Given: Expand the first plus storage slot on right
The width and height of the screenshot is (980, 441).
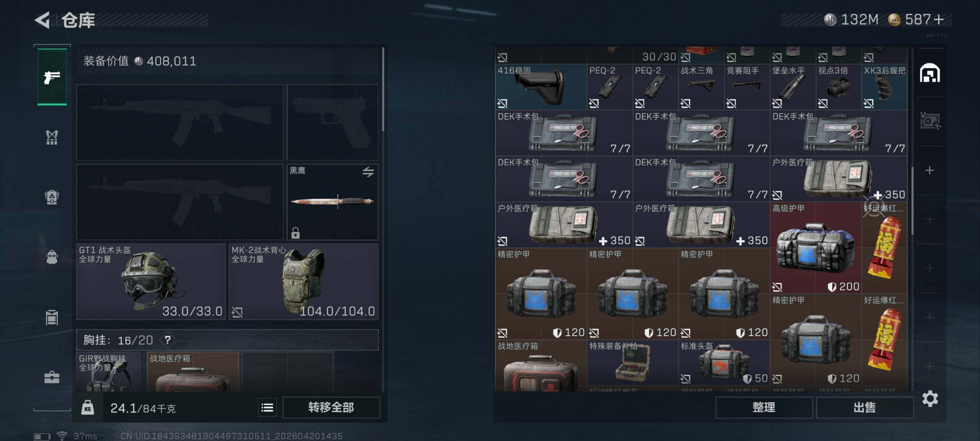Looking at the screenshot, I should (x=930, y=170).
